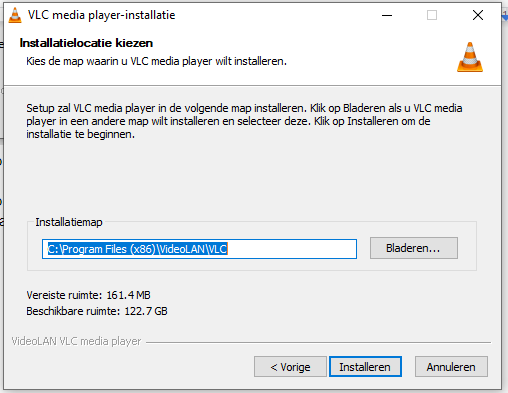This screenshot has width=508, height=393.
Task: Go back with the Vorige button
Action: [x=290, y=367]
